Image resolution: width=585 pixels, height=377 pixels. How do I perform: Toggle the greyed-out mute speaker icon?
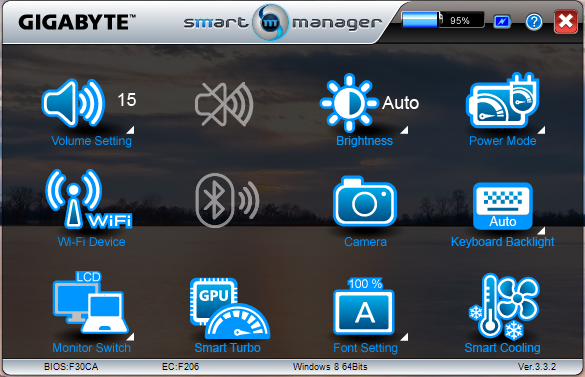(224, 104)
